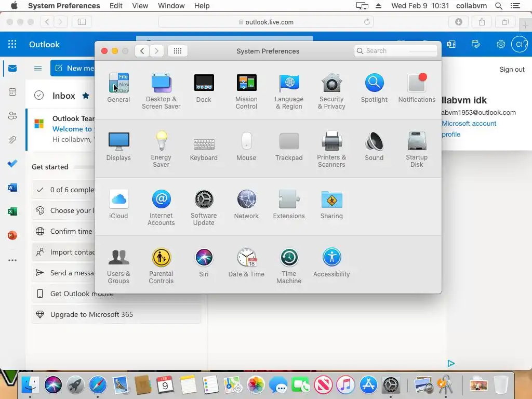Screen dimensions: 532x399
Task: Open Spotlight preferences pane
Action: (x=374, y=87)
